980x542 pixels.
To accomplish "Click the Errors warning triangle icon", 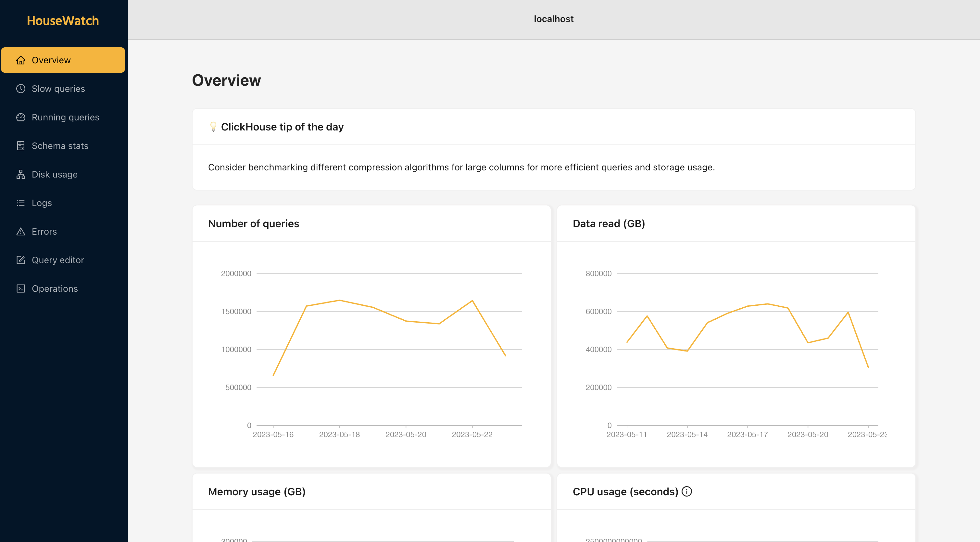I will 20,231.
